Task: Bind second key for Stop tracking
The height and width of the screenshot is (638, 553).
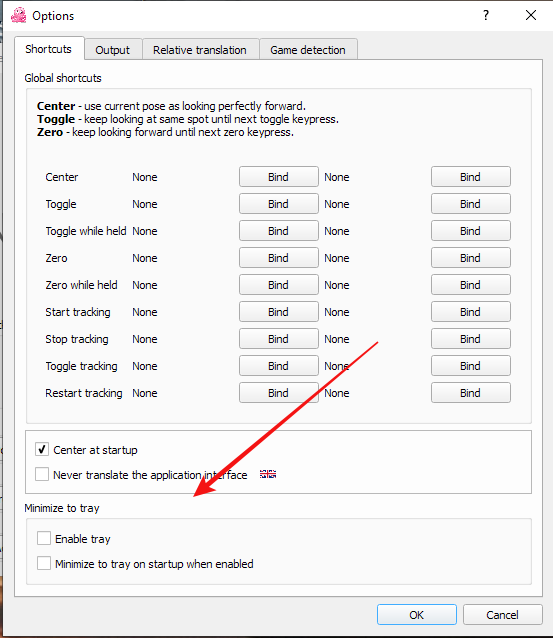Action: [471, 339]
